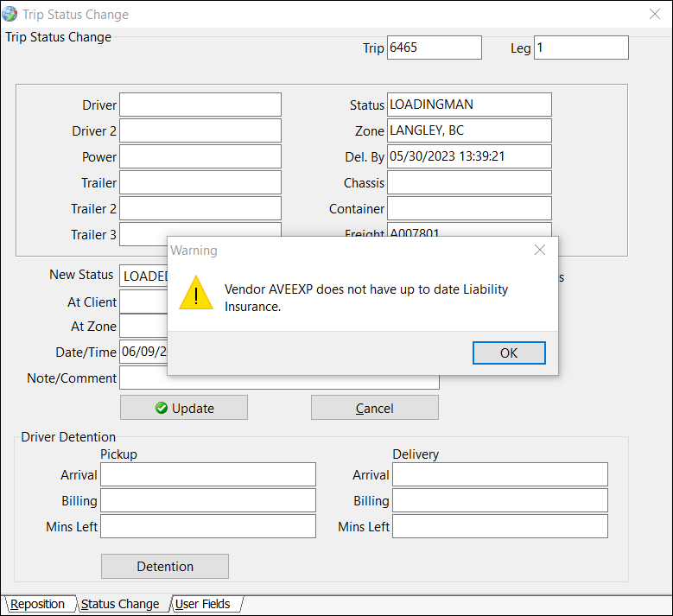673x616 pixels.
Task: Close the Warning dialog with the X
Action: (x=540, y=250)
